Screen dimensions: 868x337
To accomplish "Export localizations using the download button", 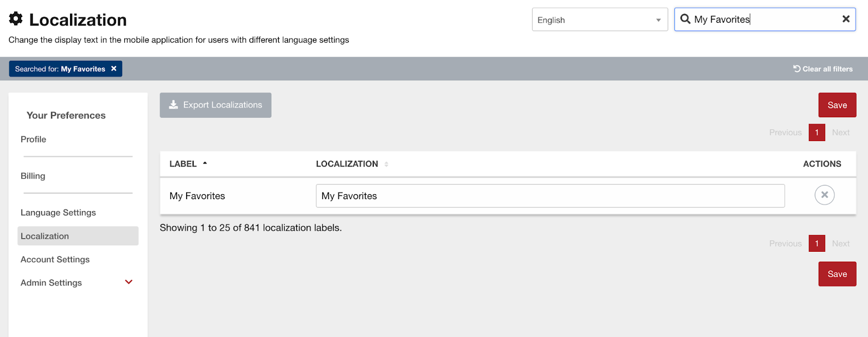I will pyautogui.click(x=215, y=105).
